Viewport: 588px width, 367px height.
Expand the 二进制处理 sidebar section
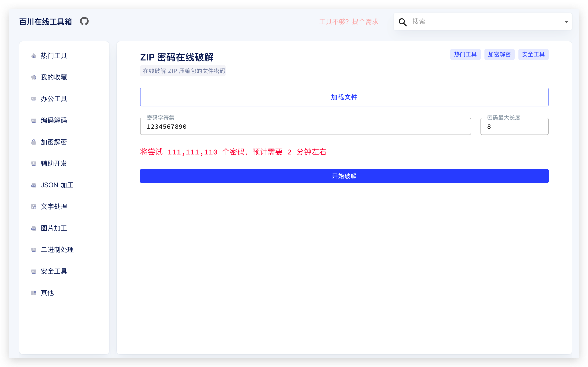click(x=34, y=250)
